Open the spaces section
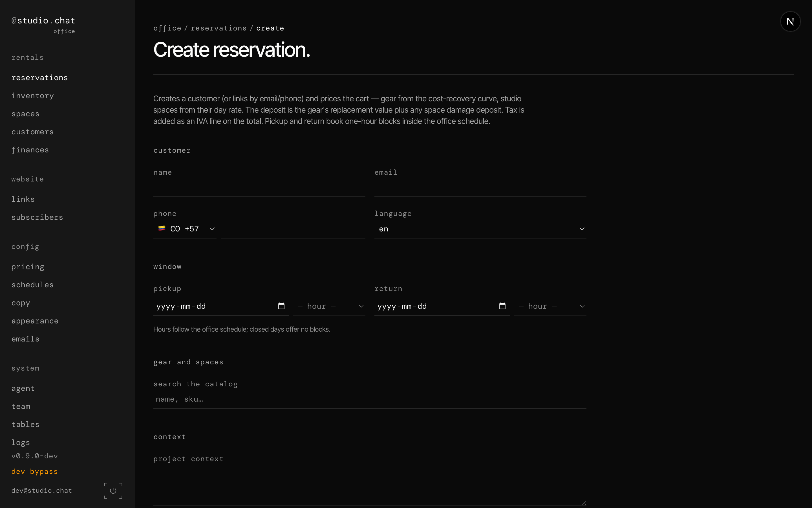 pyautogui.click(x=25, y=114)
